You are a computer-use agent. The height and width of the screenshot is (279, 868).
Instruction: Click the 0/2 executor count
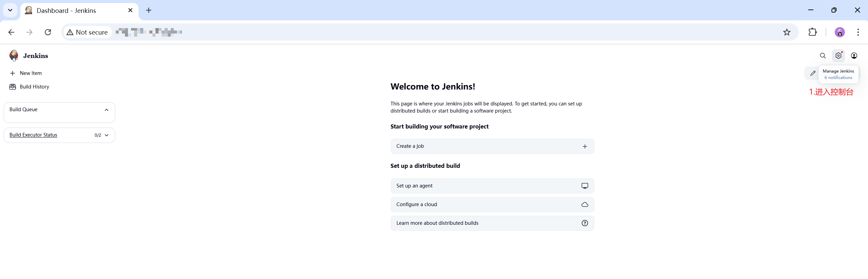[x=98, y=135]
